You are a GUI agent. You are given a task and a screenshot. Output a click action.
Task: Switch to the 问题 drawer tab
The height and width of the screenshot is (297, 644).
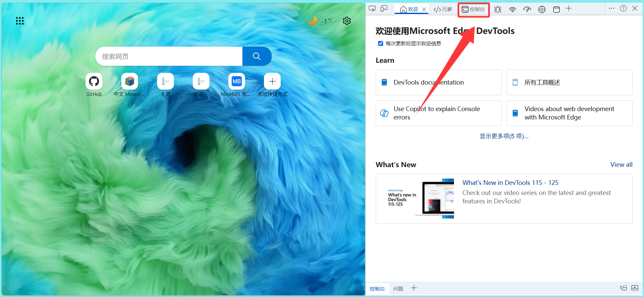pos(398,289)
